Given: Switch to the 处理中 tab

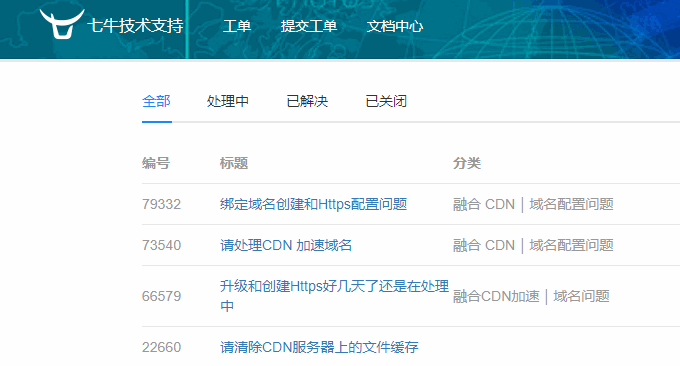Looking at the screenshot, I should click(228, 101).
